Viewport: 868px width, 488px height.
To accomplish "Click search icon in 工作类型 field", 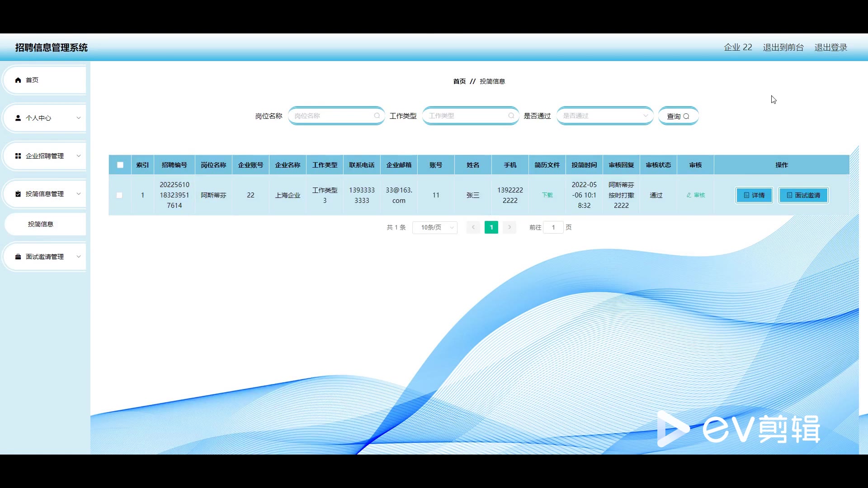I will point(511,116).
